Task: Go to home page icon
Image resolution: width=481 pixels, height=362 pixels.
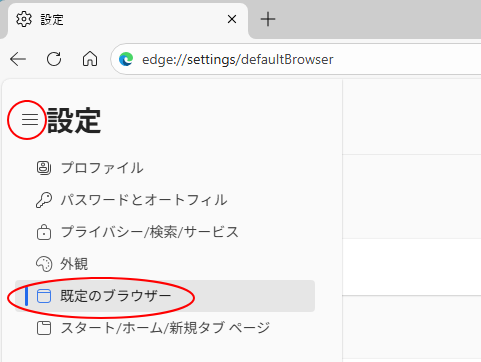Action: (90, 59)
